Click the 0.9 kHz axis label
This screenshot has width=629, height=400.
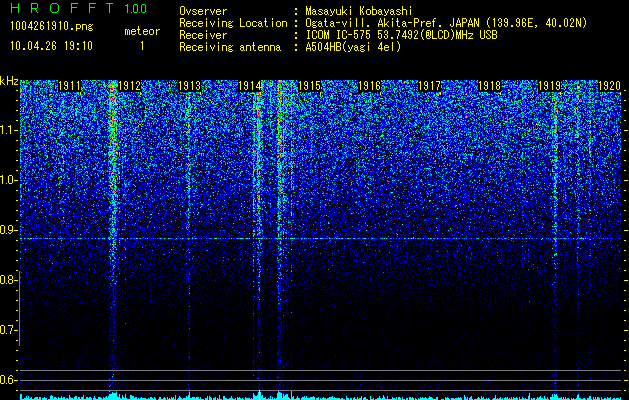tap(8, 230)
